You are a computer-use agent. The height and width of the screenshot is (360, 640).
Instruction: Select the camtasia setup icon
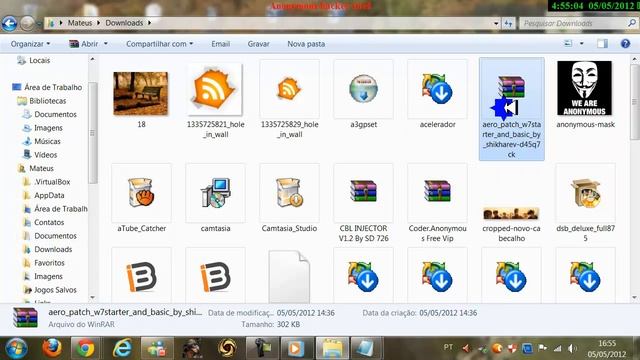coord(215,193)
